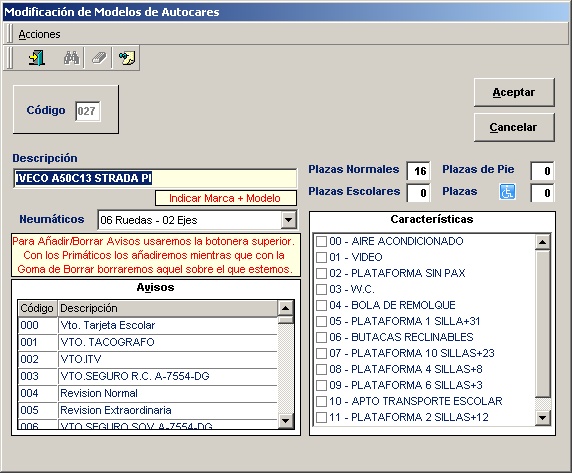Click the binoculars add-notice icon

point(71,58)
